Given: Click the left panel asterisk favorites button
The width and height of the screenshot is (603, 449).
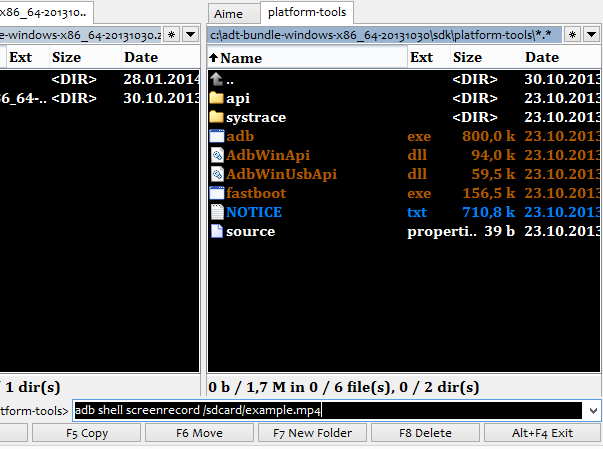Looking at the screenshot, I should (x=172, y=35).
